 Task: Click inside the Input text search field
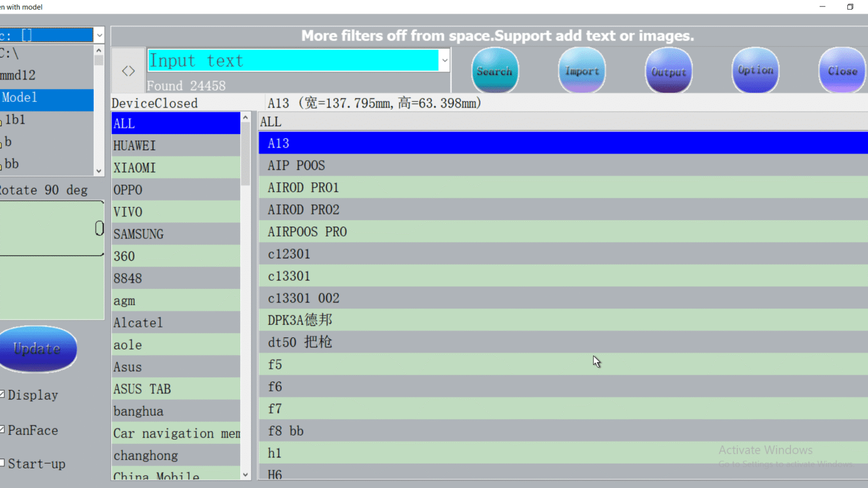[x=293, y=60]
